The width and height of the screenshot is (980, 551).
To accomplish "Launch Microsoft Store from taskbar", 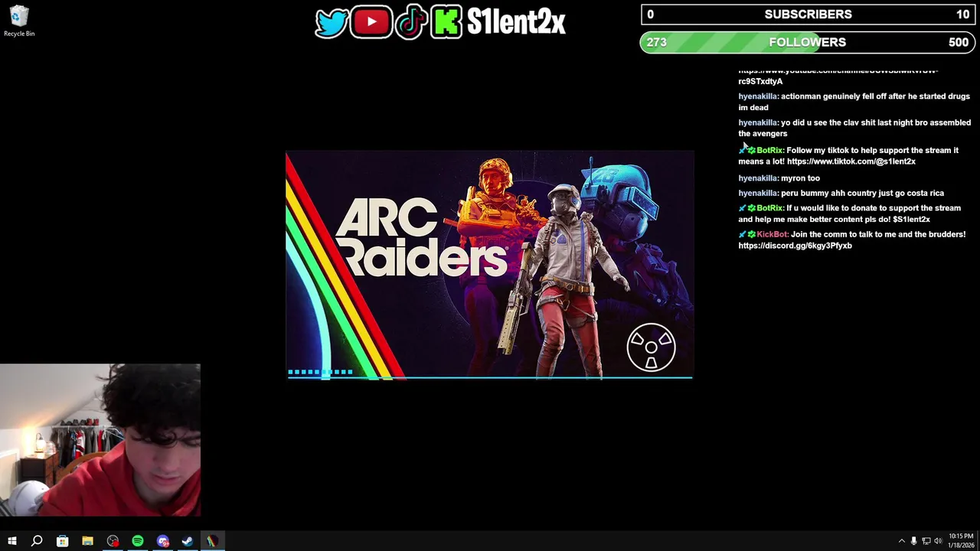I will tap(62, 541).
